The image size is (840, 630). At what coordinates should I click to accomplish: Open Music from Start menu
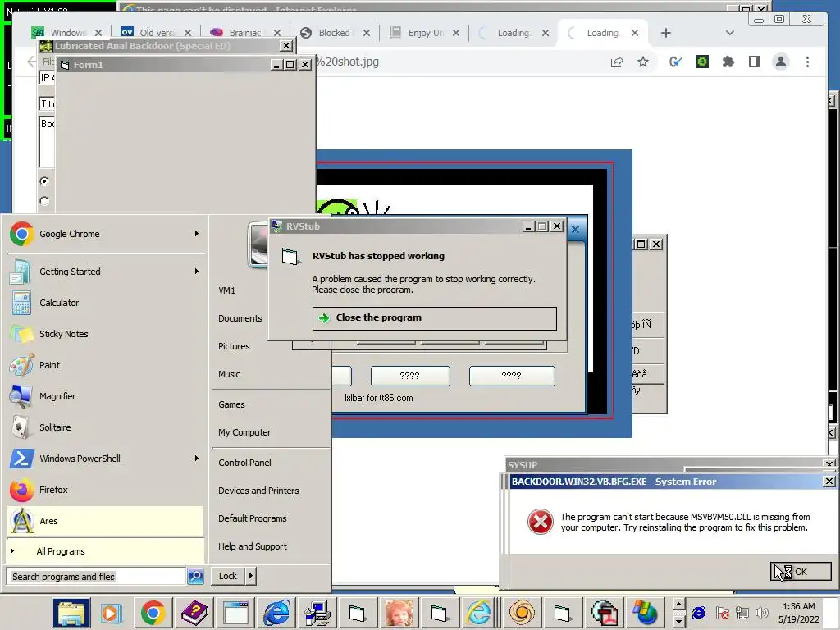tap(229, 374)
